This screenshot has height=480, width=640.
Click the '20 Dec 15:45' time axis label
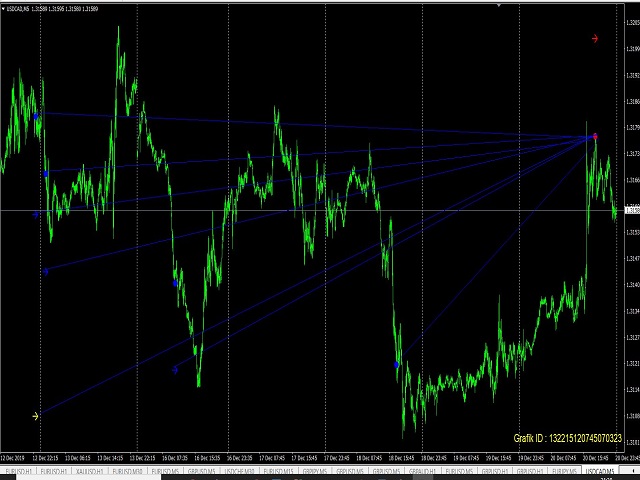point(596,458)
